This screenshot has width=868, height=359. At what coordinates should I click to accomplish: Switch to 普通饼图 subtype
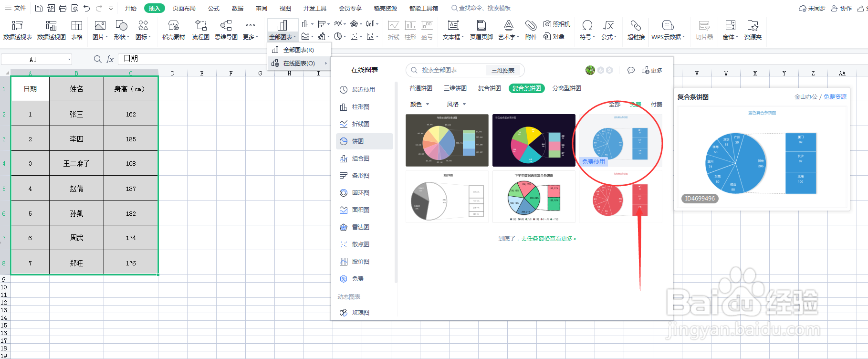pyautogui.click(x=421, y=88)
